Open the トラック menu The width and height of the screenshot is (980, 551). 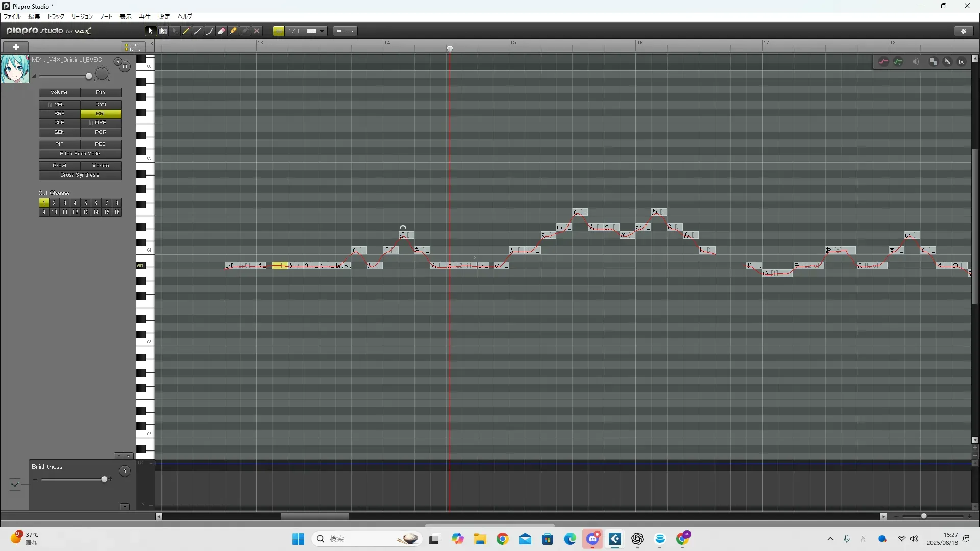[x=56, y=17]
